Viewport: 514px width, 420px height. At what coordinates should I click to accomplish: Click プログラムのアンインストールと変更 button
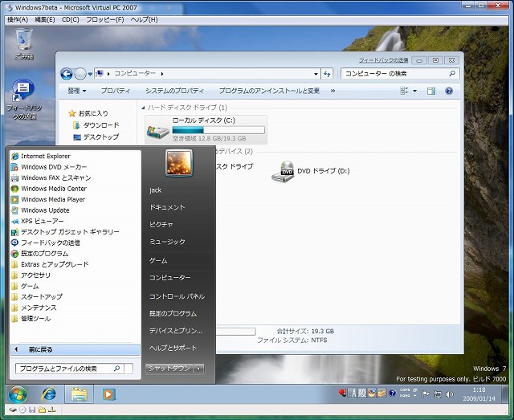pos(269,91)
